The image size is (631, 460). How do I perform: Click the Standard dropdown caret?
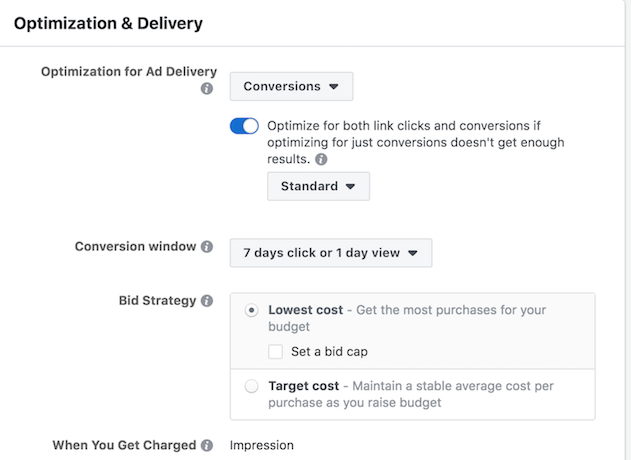[x=350, y=186]
